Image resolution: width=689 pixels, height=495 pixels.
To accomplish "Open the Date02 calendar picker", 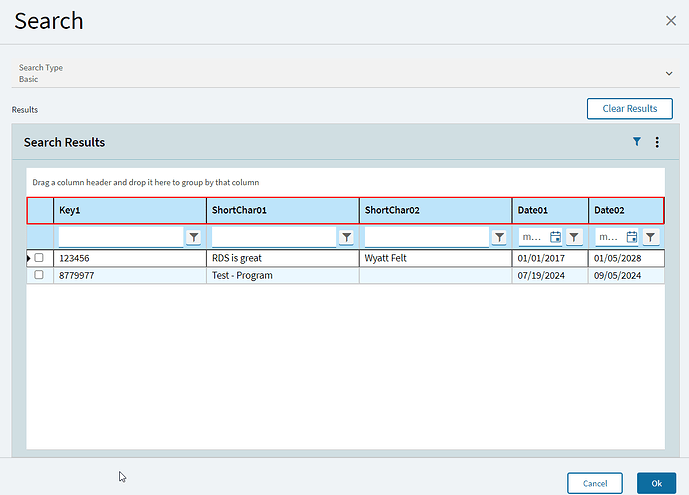I will click(632, 237).
